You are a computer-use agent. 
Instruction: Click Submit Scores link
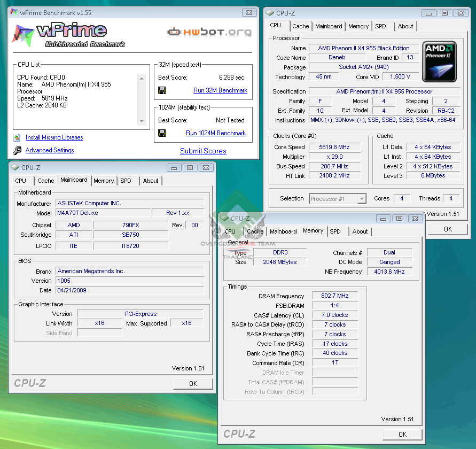[x=203, y=151]
